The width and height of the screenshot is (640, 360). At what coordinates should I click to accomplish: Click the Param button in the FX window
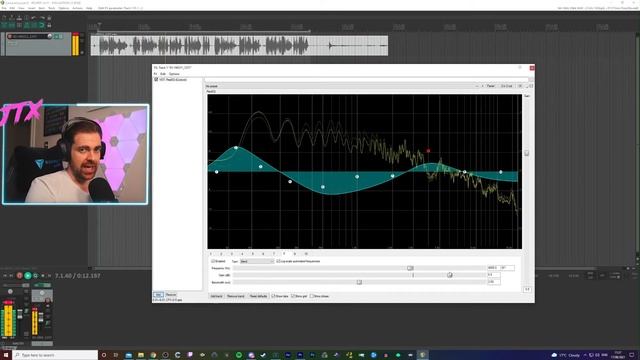coord(491,86)
